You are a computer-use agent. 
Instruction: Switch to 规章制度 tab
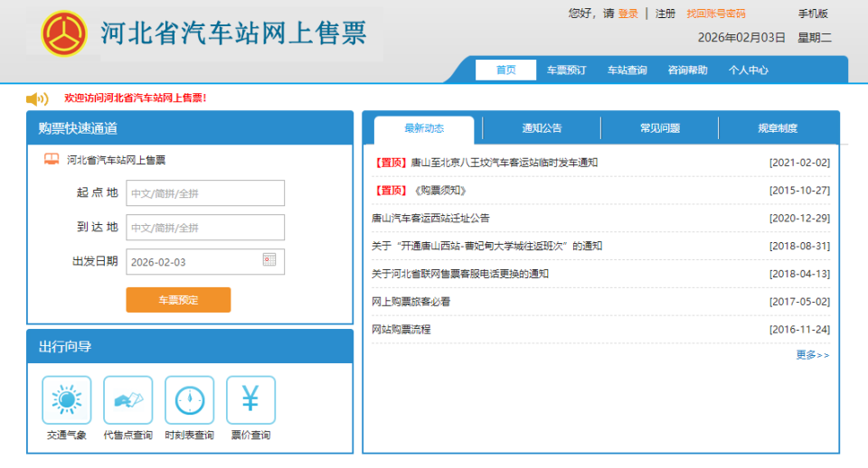(778, 128)
